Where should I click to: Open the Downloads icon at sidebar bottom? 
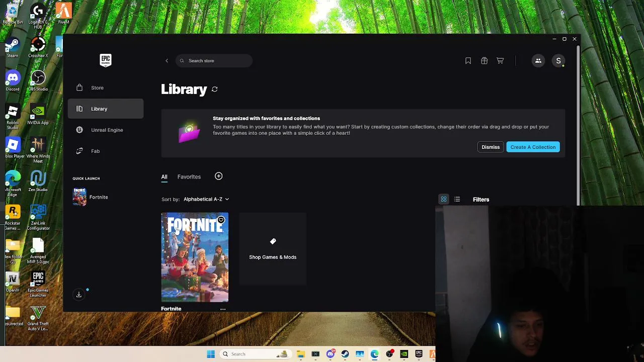pyautogui.click(x=79, y=295)
